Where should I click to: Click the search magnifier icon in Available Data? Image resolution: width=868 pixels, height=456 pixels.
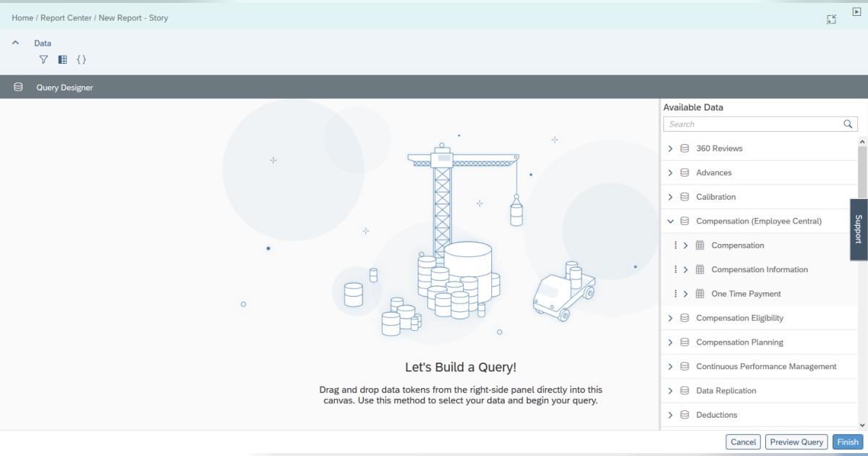848,124
